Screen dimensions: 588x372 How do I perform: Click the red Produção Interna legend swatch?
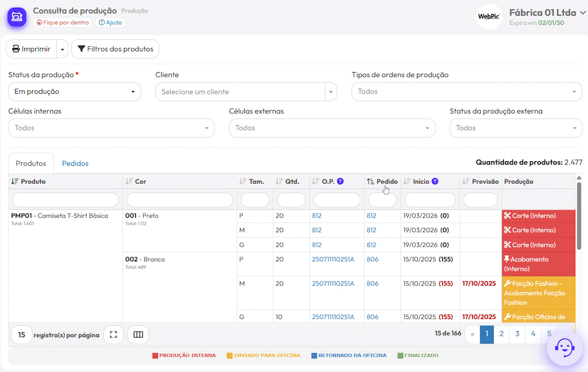point(155,356)
